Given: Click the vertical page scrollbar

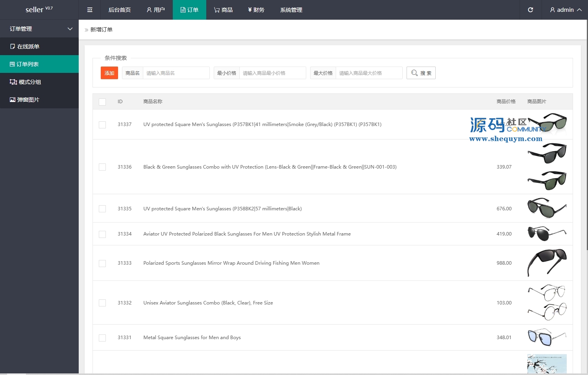Looking at the screenshot, I should [x=587, y=134].
